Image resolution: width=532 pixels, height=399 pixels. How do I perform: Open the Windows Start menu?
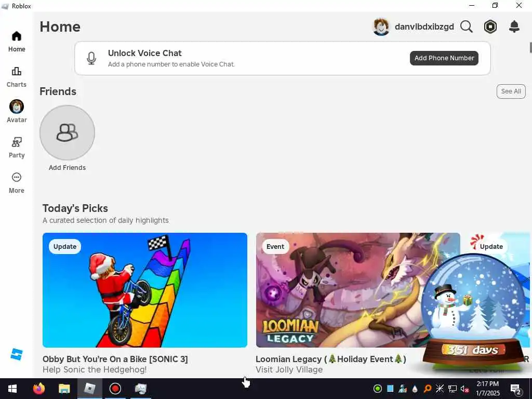[12, 389]
